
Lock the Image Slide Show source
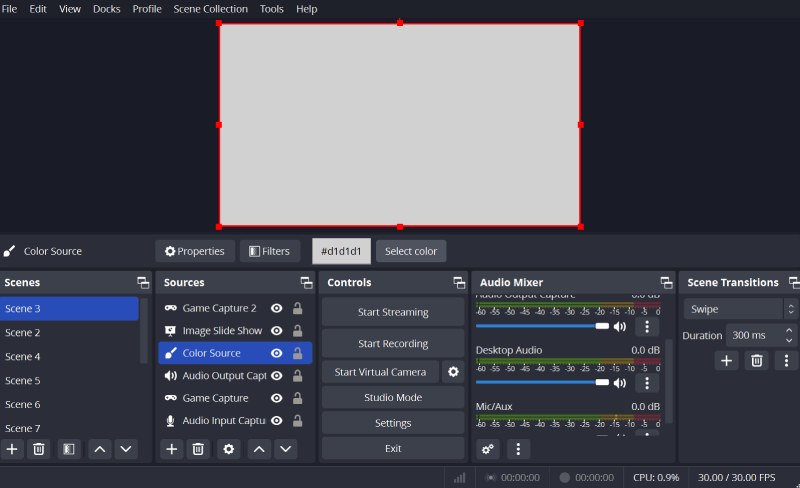pos(297,331)
